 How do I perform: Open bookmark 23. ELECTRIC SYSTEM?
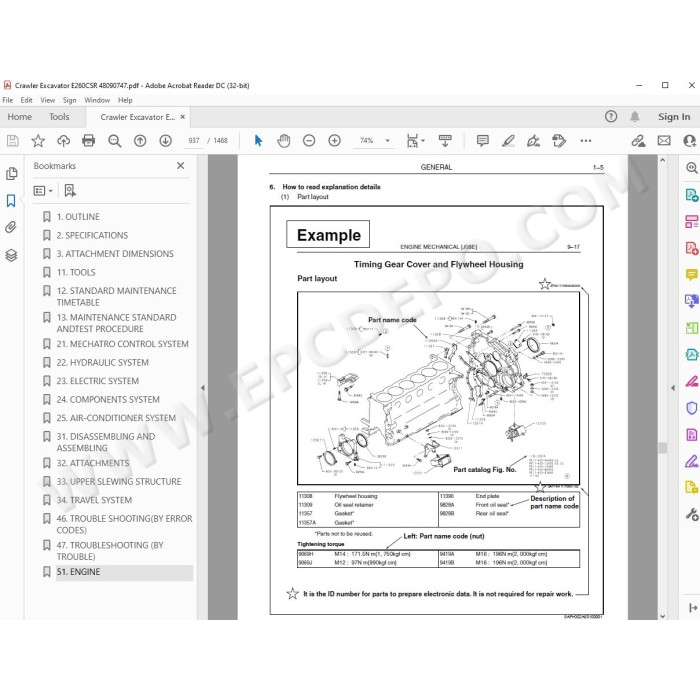[x=98, y=381]
